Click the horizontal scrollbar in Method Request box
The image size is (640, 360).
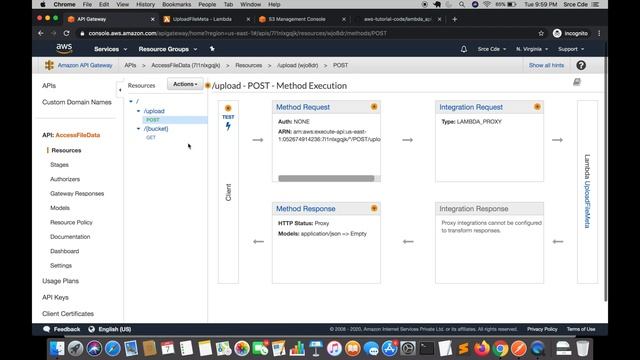click(x=326, y=178)
